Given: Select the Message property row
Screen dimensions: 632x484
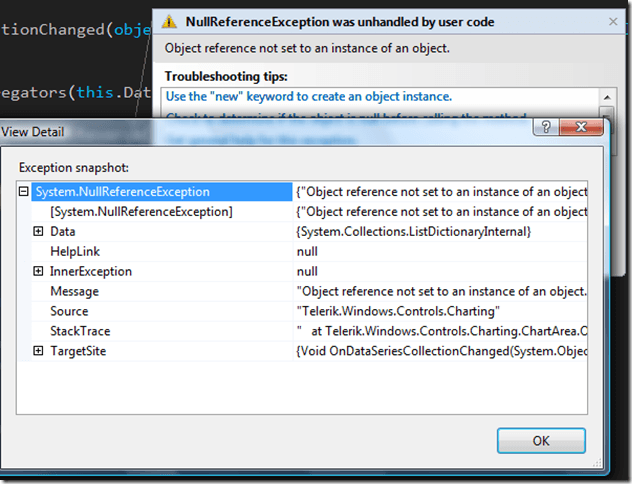Looking at the screenshot, I should 74,291.
